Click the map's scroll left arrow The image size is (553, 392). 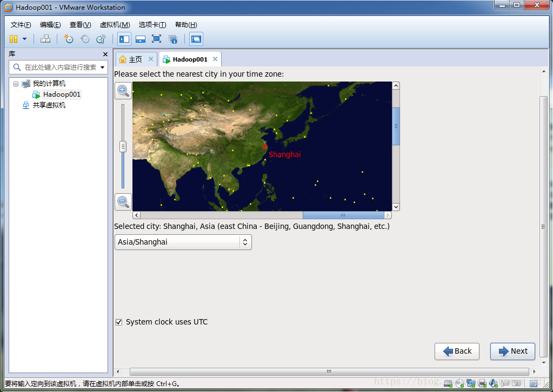136,215
